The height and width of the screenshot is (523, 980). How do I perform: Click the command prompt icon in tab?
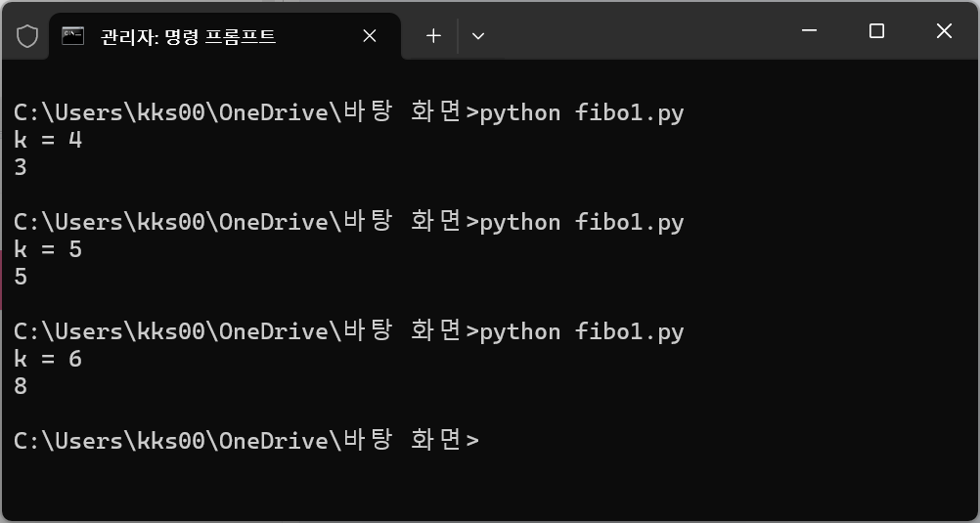[73, 36]
